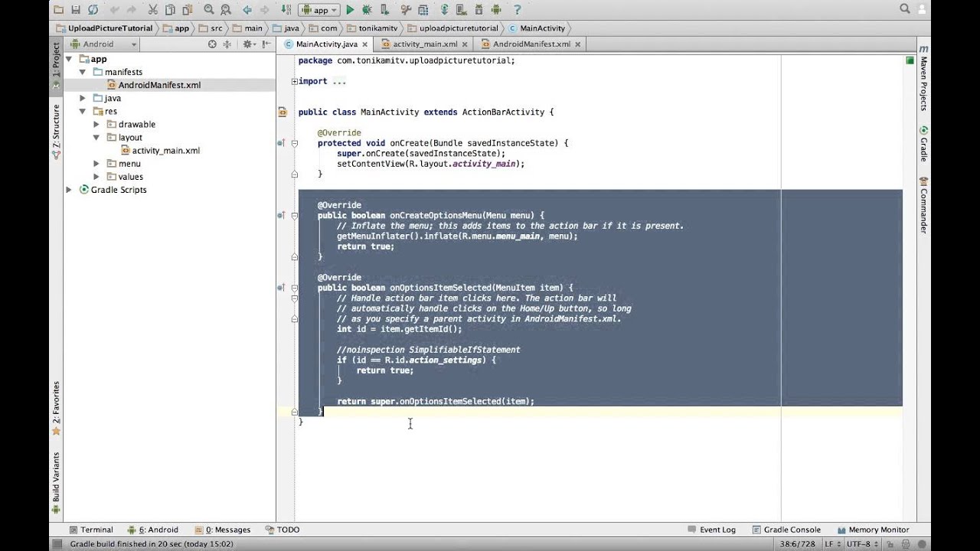Click the src breadcrumb

click(x=212, y=28)
